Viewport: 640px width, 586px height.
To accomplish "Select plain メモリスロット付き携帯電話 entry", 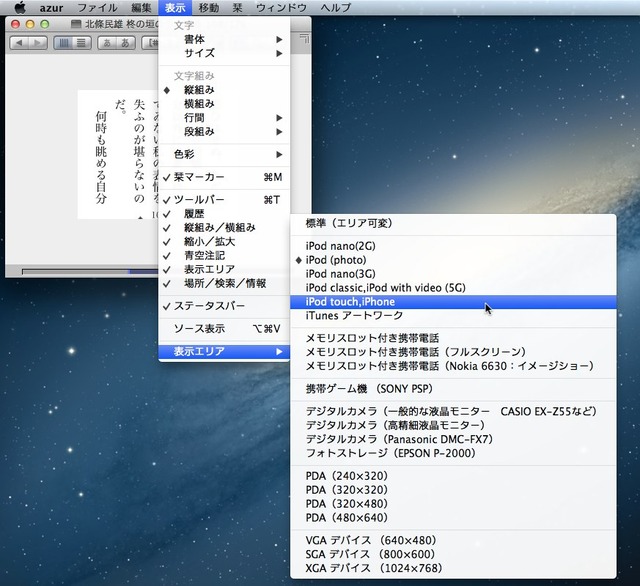I will click(453, 338).
